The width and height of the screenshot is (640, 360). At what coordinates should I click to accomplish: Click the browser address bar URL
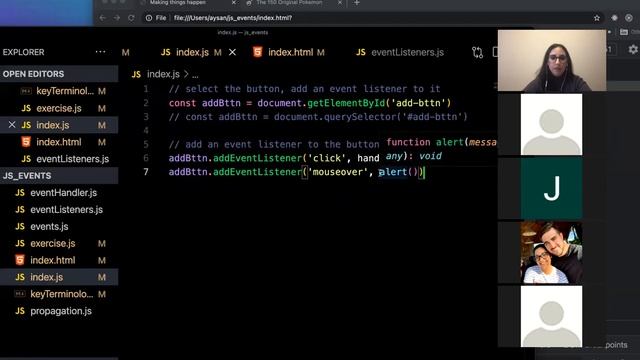(x=233, y=18)
